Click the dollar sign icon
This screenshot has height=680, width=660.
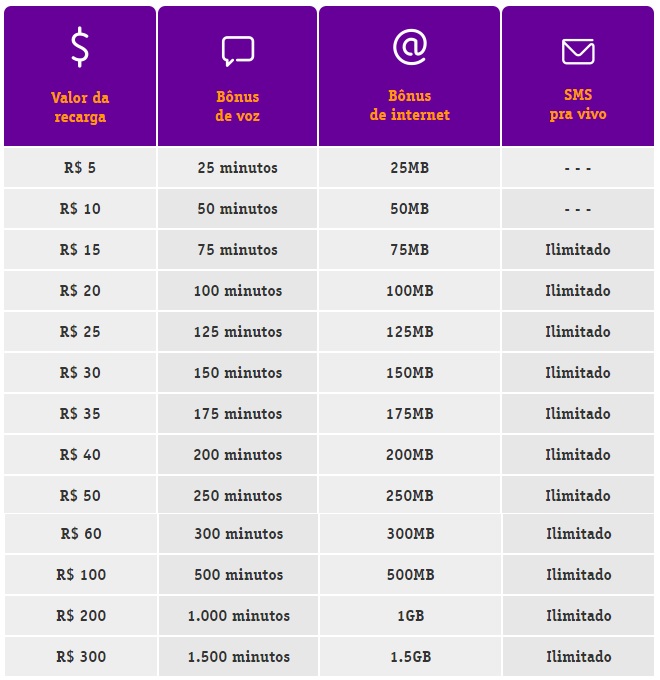pyautogui.click(x=80, y=47)
